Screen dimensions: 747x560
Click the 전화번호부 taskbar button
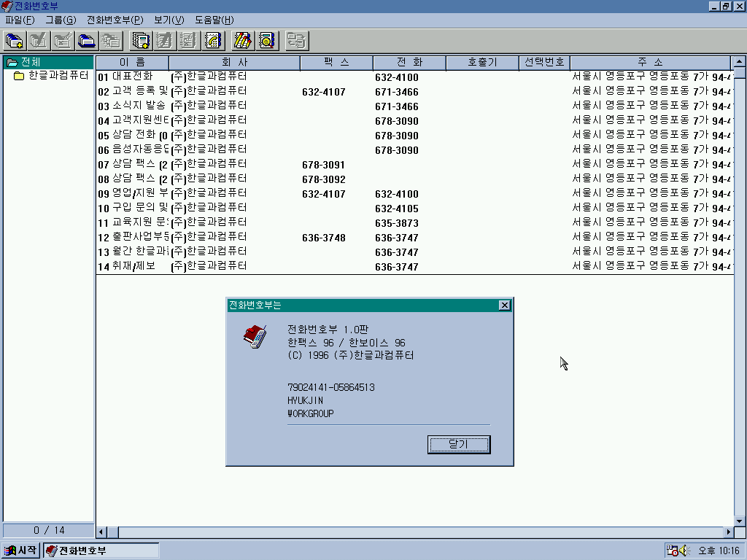point(101,551)
